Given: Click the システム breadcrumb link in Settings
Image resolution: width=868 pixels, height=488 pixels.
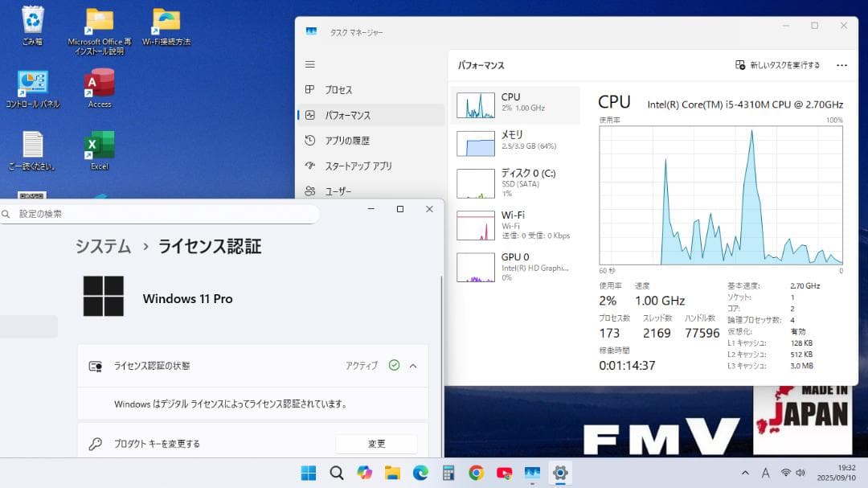Looking at the screenshot, I should click(104, 247).
